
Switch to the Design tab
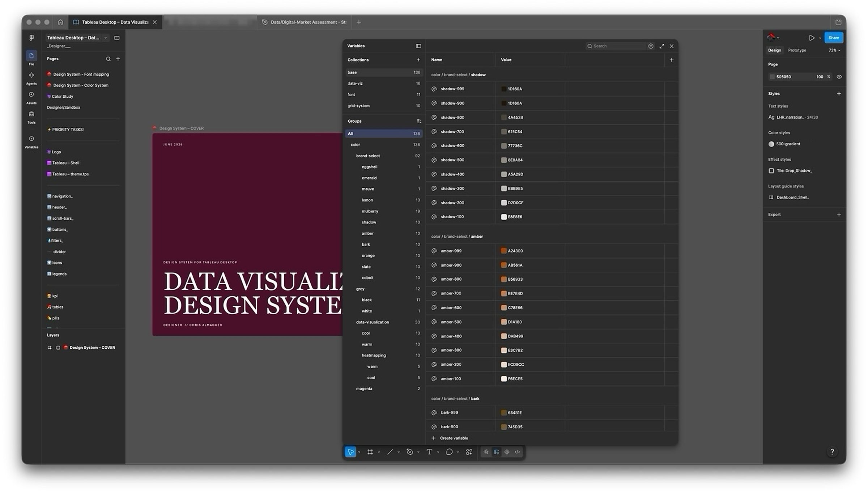[x=774, y=50]
